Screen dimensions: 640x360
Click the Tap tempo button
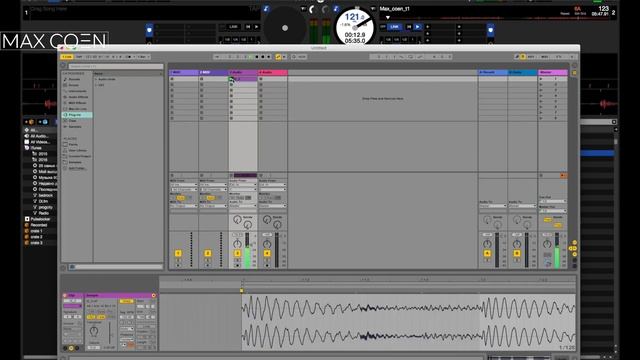coord(79,57)
